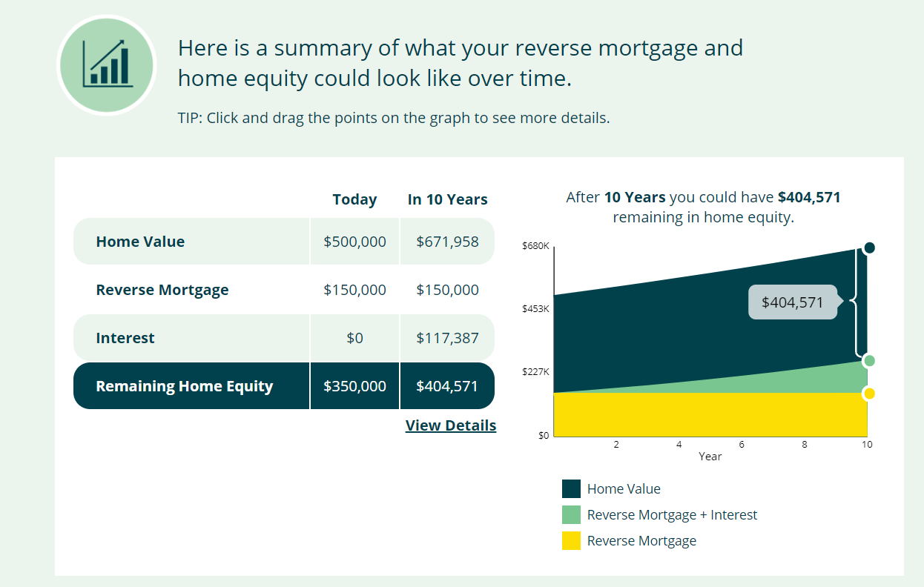This screenshot has width=924, height=587.
Task: Click the Interest row label
Action: point(125,338)
